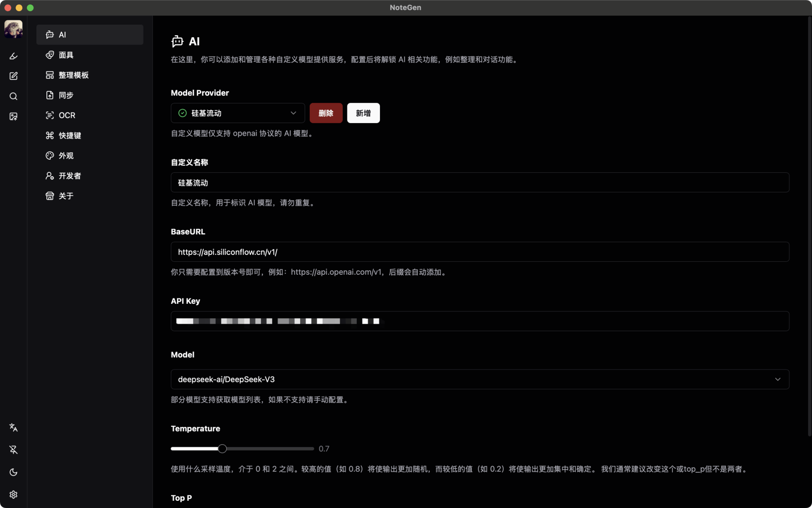812x508 pixels.
Task: Open the Model dropdown showing deepseek-ai/DeepSeek-V3
Action: point(478,380)
